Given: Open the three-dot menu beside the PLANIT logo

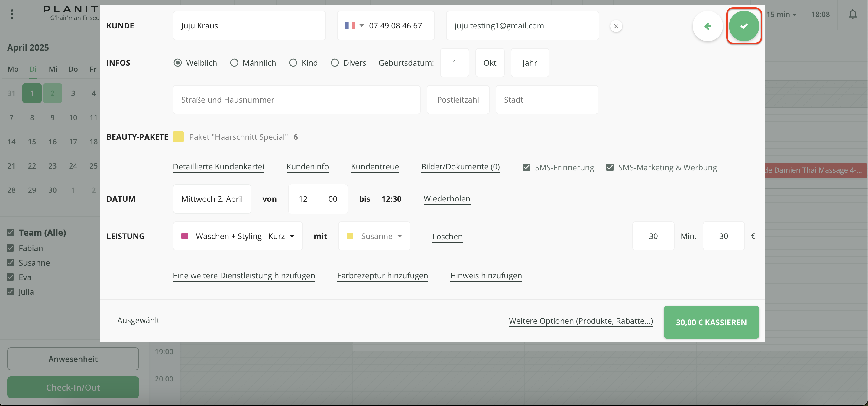Looking at the screenshot, I should pos(12,14).
